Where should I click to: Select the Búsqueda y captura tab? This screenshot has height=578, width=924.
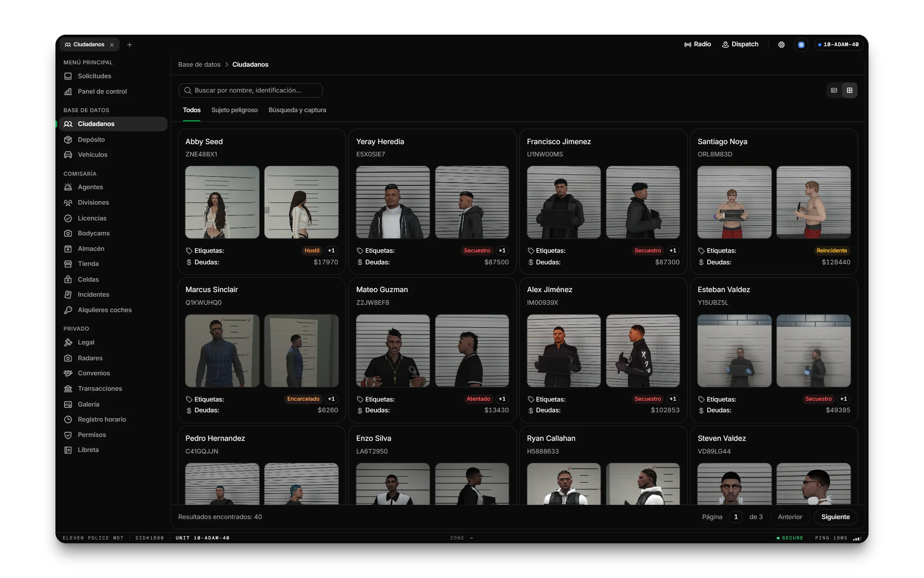click(x=297, y=110)
